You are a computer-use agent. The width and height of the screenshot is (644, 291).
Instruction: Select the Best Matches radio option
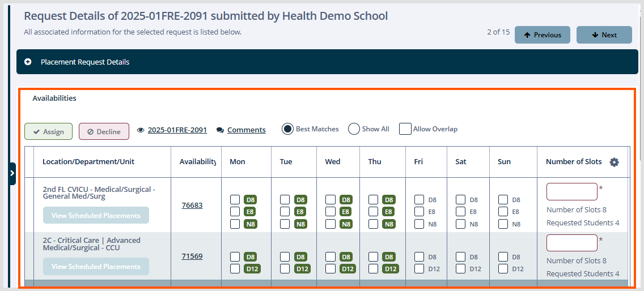coord(288,129)
